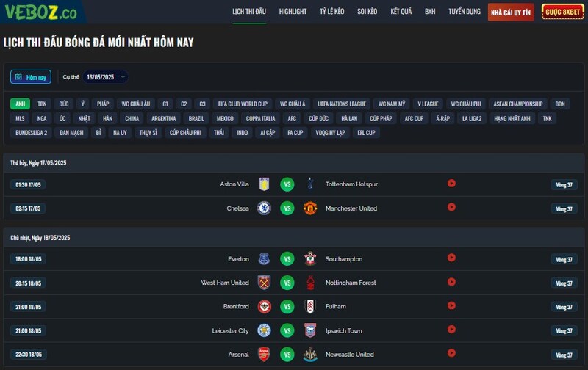
Task: Open the Highlight menu item
Action: tap(293, 12)
